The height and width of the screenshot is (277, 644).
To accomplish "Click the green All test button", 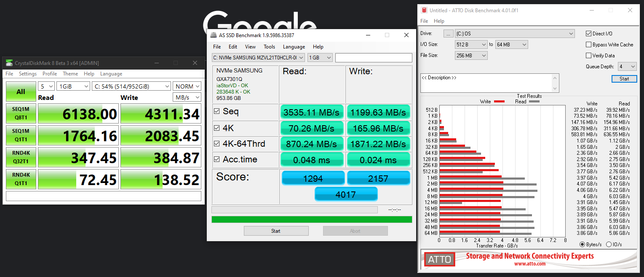I will pyautogui.click(x=21, y=91).
